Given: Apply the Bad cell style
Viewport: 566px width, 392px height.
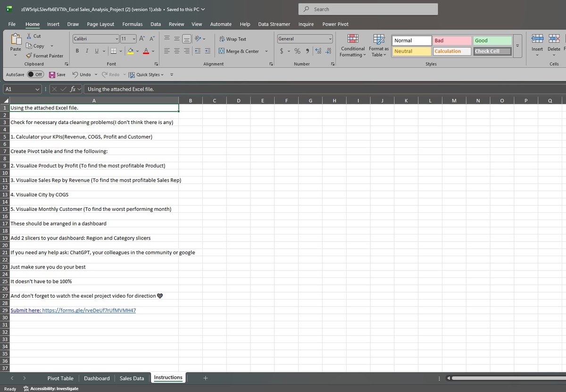Looking at the screenshot, I should click(x=452, y=41).
